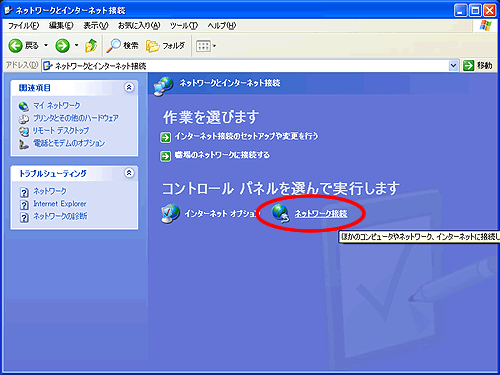Click arrow icon for 職場のネットワークに接続する
Image resolution: width=500 pixels, height=375 pixels.
click(166, 156)
